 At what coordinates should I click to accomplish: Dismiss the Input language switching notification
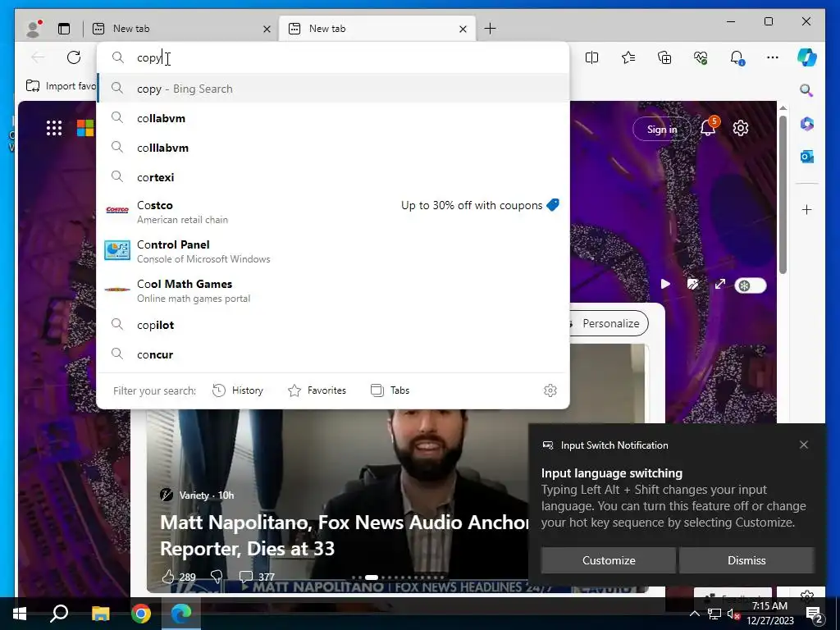(746, 560)
